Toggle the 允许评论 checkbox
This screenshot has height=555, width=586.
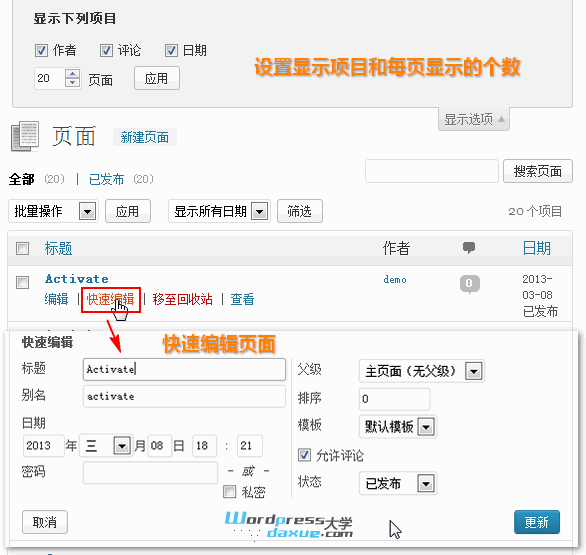[304, 455]
